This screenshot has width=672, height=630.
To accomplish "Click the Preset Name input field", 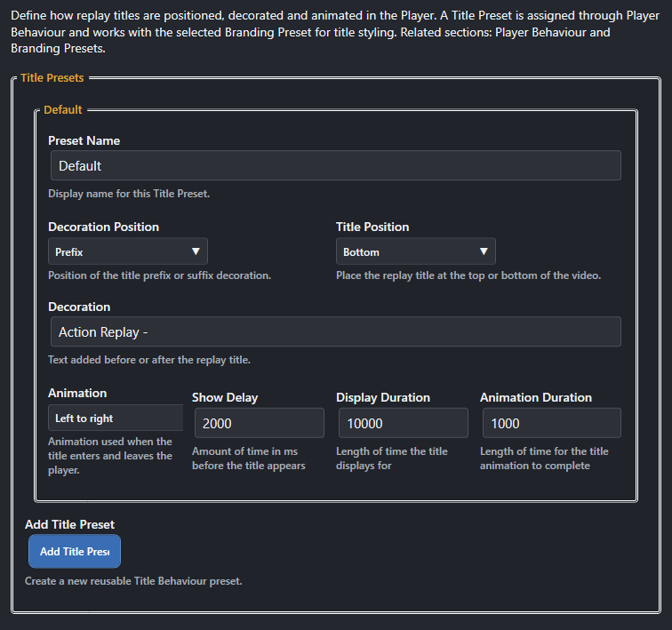I will (336, 165).
